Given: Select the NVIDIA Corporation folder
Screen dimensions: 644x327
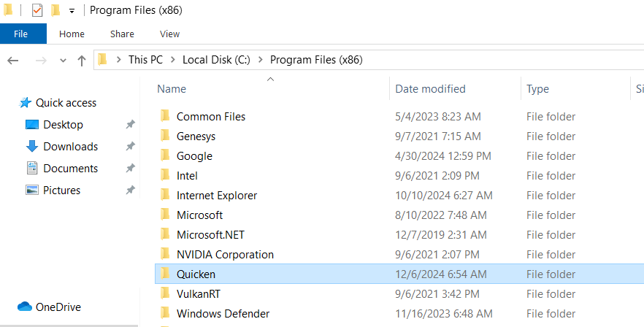Looking at the screenshot, I should point(225,255).
